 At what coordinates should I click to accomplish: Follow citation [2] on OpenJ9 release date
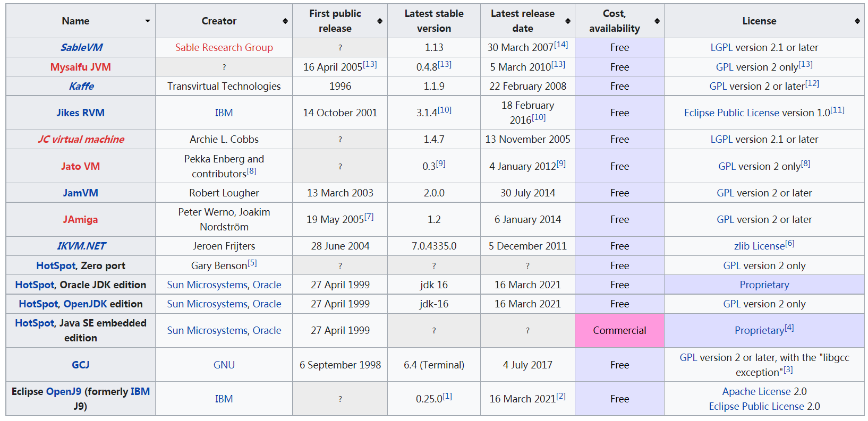click(561, 396)
